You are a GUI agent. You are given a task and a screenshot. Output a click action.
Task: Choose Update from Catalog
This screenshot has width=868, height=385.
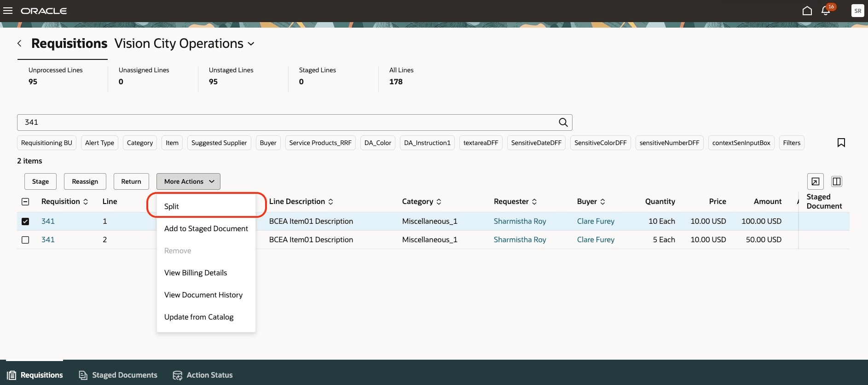206,317
